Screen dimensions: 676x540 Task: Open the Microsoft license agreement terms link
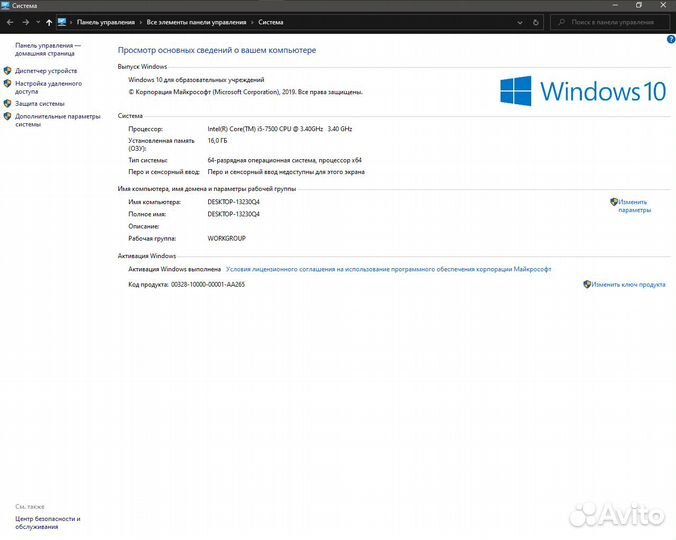click(388, 269)
